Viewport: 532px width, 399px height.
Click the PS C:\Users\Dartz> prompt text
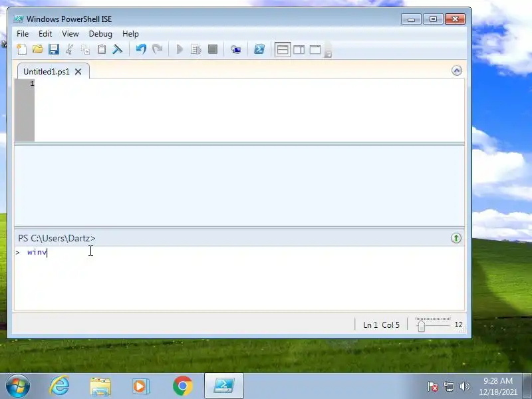click(57, 238)
